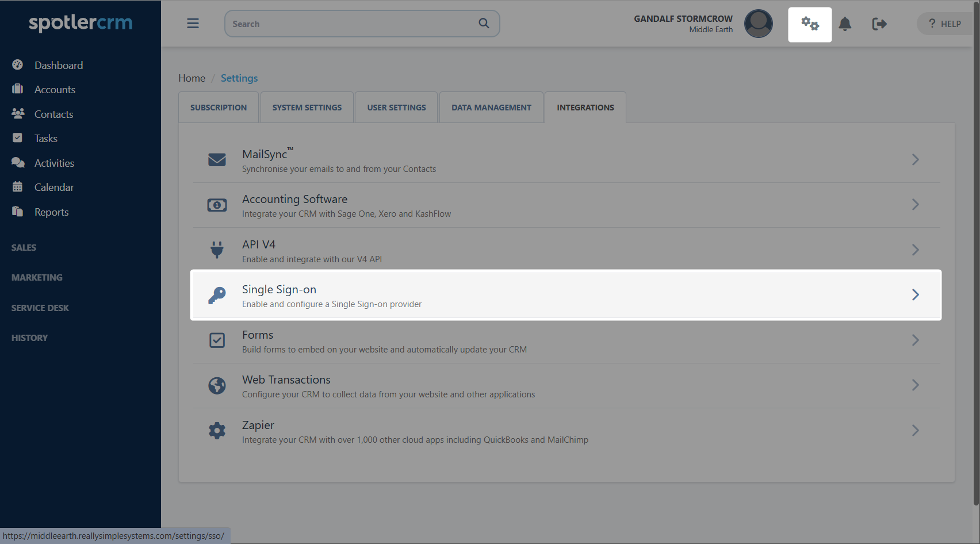Click the MailSync envelope icon
Viewport: 980px width, 544px height.
click(x=217, y=160)
